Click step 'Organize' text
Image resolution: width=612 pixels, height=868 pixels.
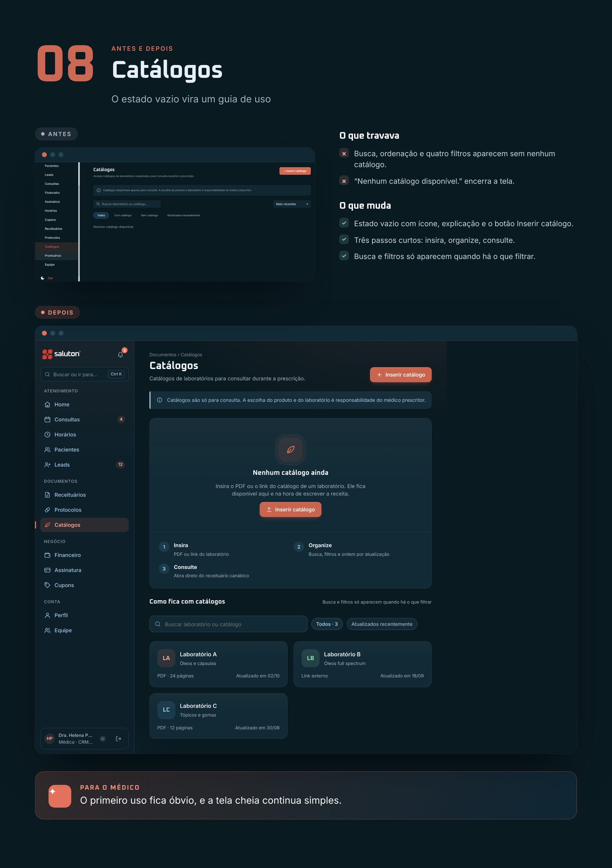click(320, 545)
